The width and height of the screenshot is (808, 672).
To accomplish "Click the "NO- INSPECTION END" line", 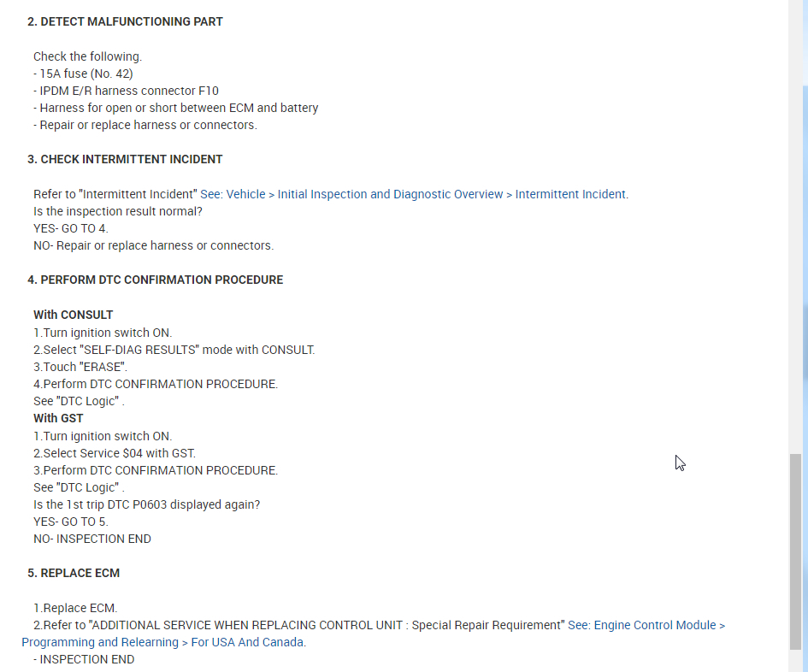I will (x=92, y=539).
